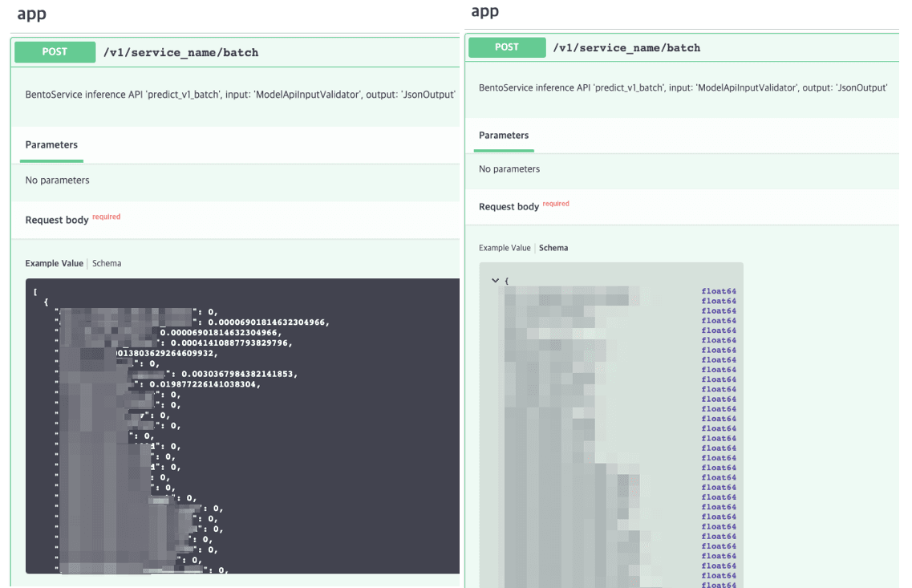Toggle the left 'app' tag section heading
912x588 pixels.
point(31,13)
